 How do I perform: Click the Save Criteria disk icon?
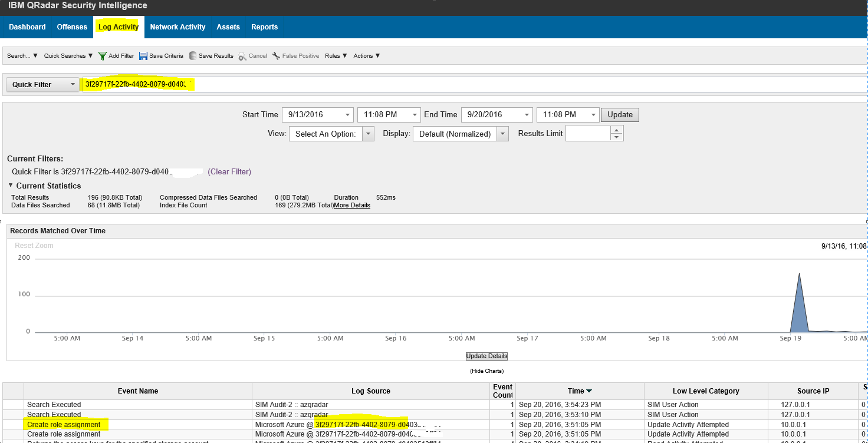click(143, 56)
